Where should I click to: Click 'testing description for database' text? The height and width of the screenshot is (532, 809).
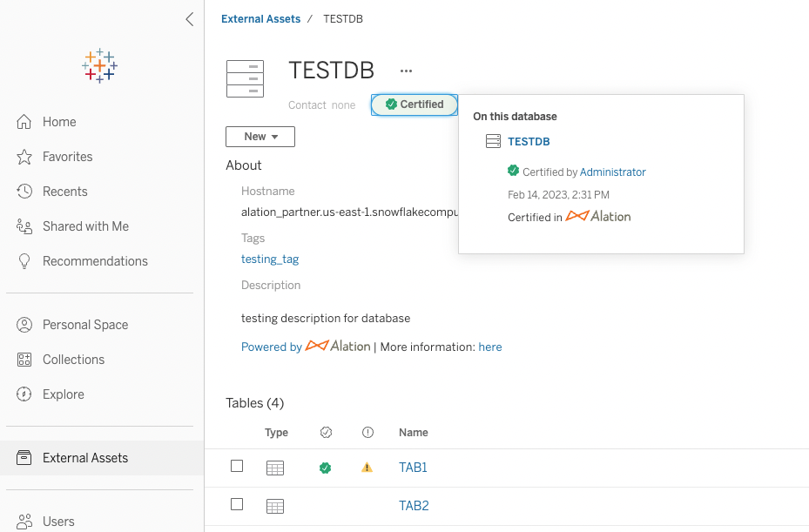click(326, 318)
